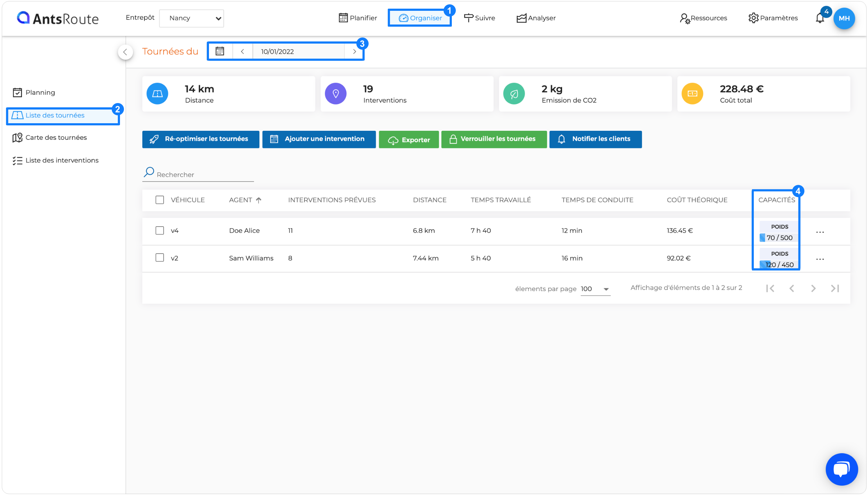The width and height of the screenshot is (868, 495).
Task: Select Liste des tournées in sidebar
Action: [x=63, y=116]
